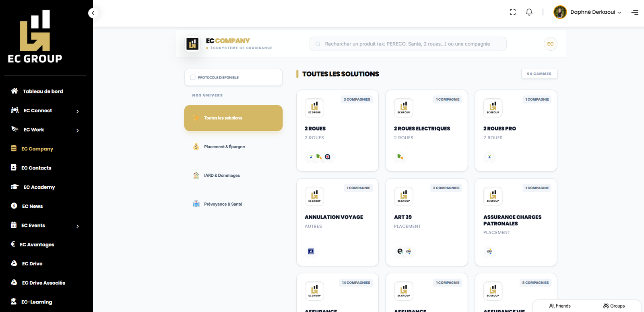Select the IARD & Dommages universe

pyautogui.click(x=222, y=176)
